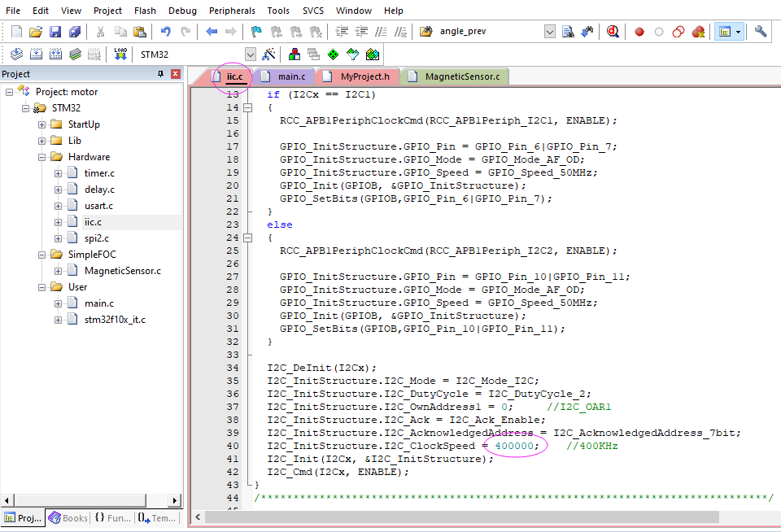Build the STM32 target
Screen dimensions: 781x532
click(35, 54)
